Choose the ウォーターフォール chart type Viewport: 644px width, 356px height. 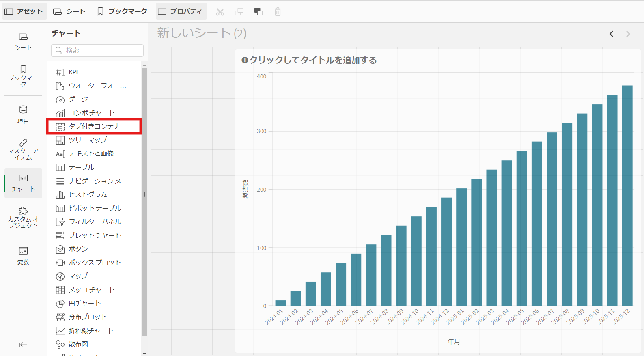point(94,86)
